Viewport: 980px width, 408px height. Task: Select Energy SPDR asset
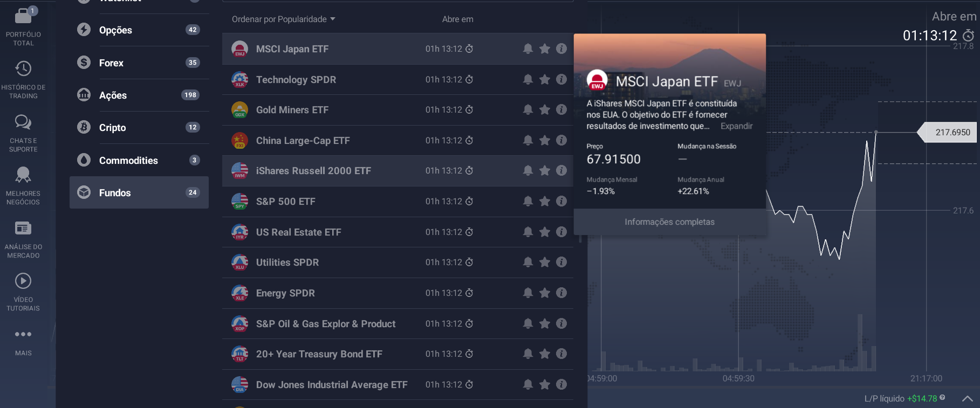pos(398,293)
